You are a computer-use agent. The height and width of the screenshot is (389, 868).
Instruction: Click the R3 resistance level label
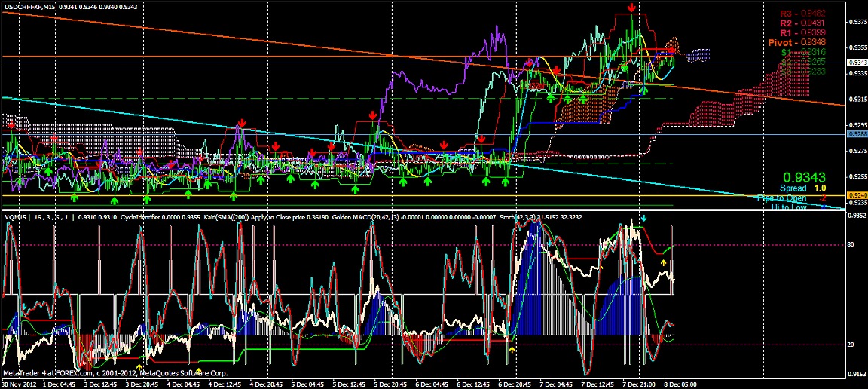point(803,14)
